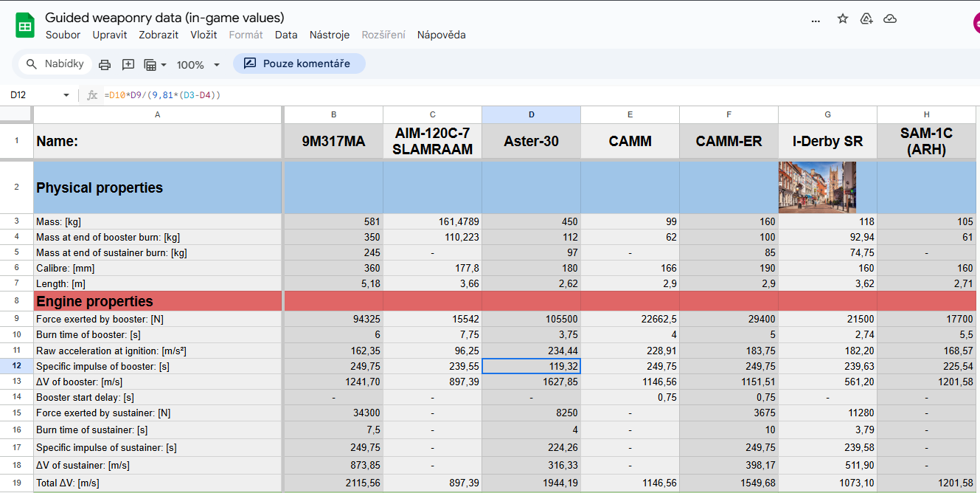
Task: Click the Google Sheets home icon
Action: point(25,26)
